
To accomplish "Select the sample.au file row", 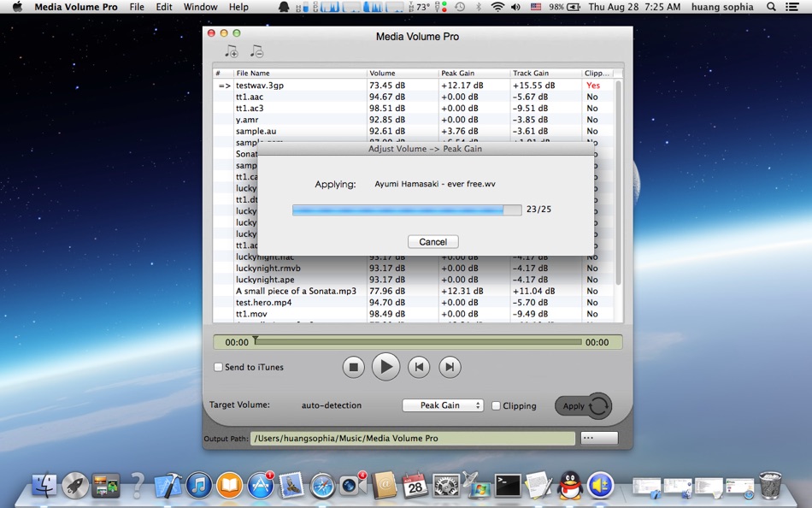I will [413, 131].
